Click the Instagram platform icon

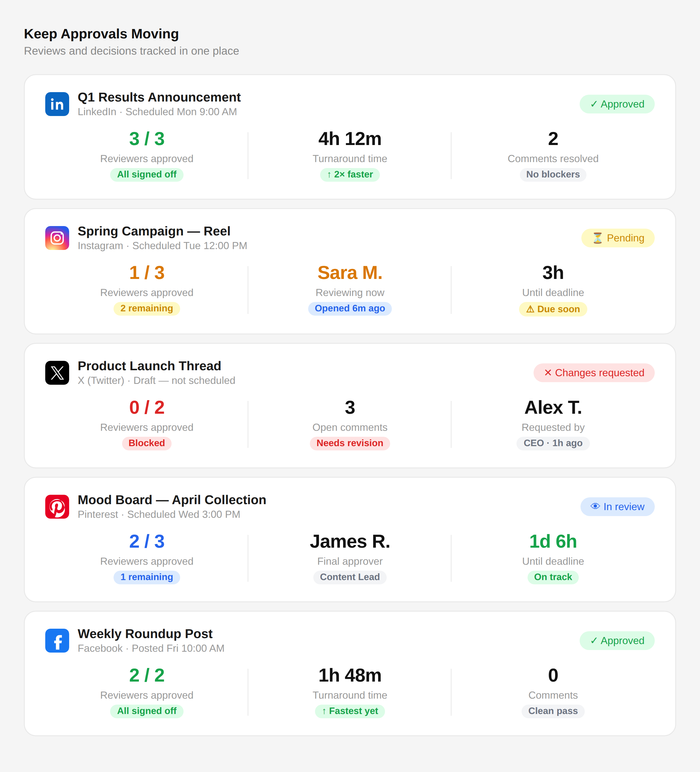(57, 238)
